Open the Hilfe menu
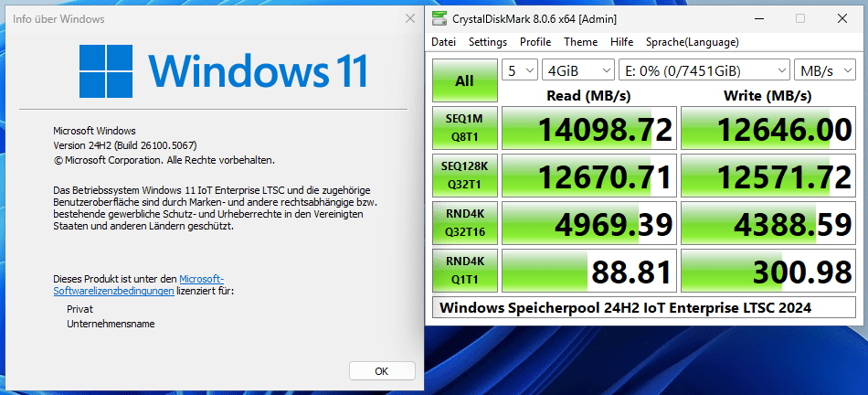Screen dimensions: 868x395 pyautogui.click(x=621, y=42)
